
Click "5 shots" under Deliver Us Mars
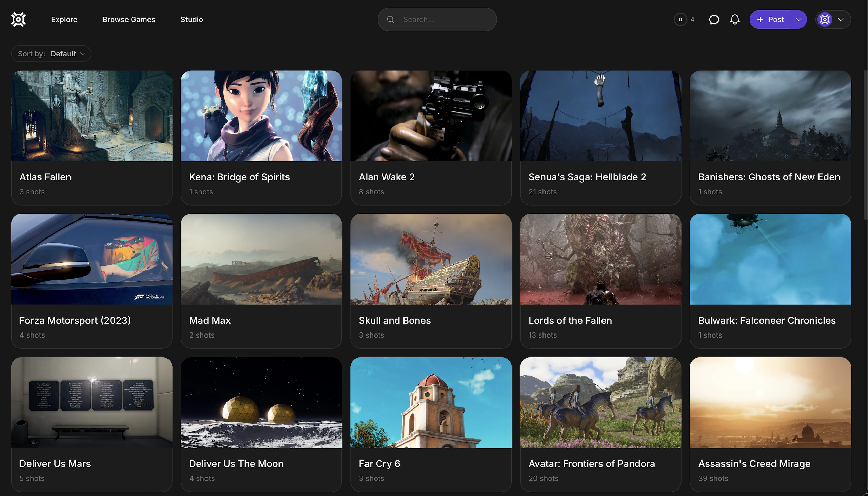tap(32, 478)
